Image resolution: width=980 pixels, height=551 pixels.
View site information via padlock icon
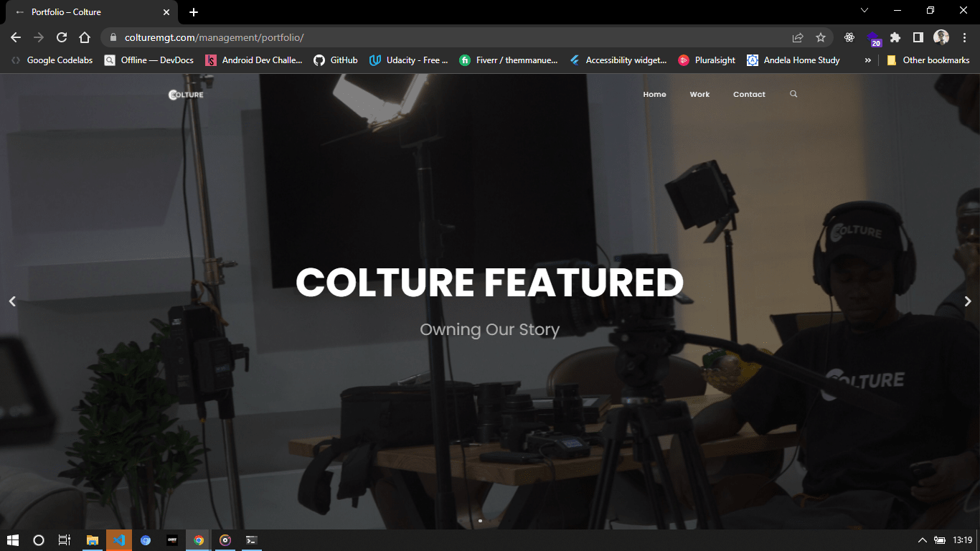(x=113, y=37)
